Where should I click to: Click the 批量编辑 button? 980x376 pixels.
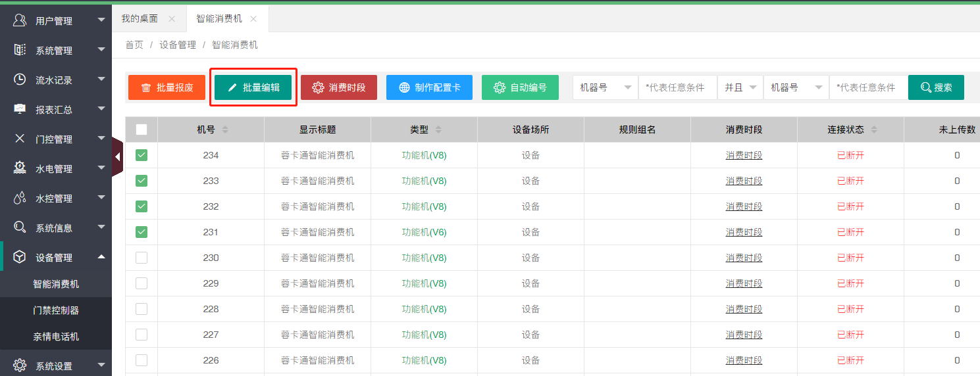tap(253, 87)
